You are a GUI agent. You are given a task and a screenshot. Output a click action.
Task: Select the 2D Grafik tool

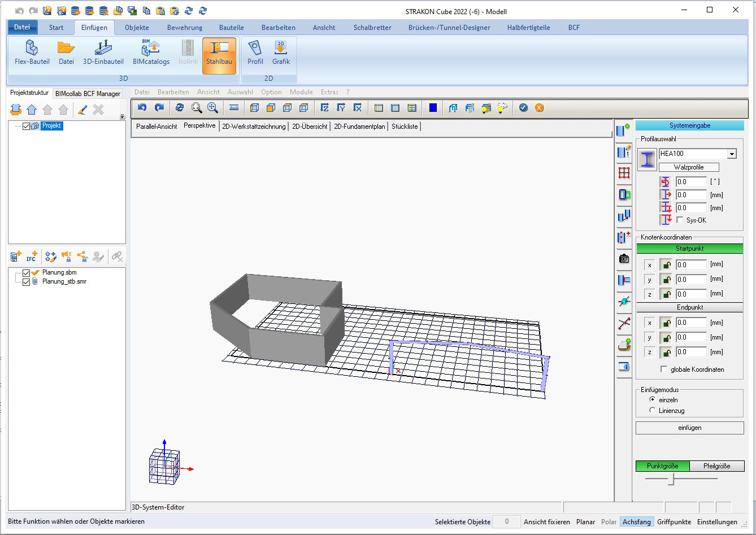(x=281, y=53)
